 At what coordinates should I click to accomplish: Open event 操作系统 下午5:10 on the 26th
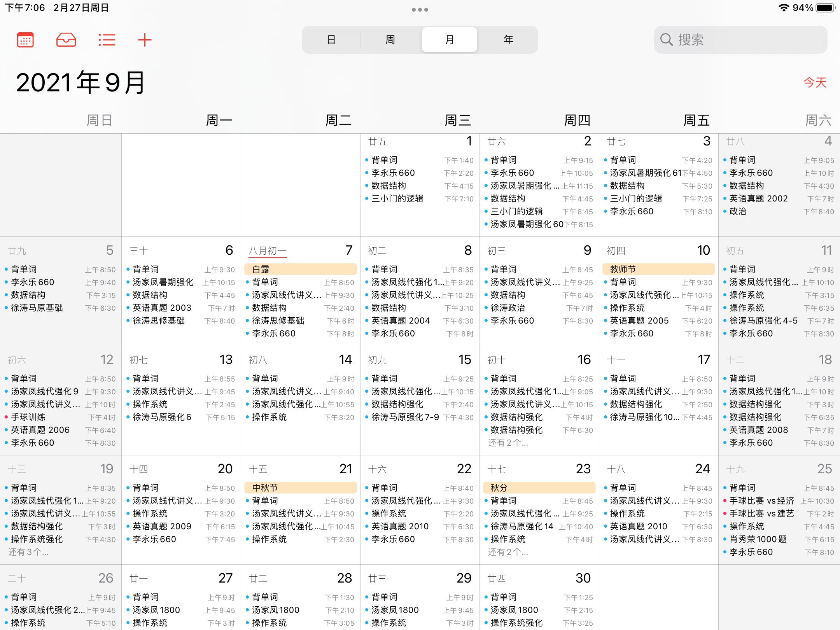click(61, 623)
